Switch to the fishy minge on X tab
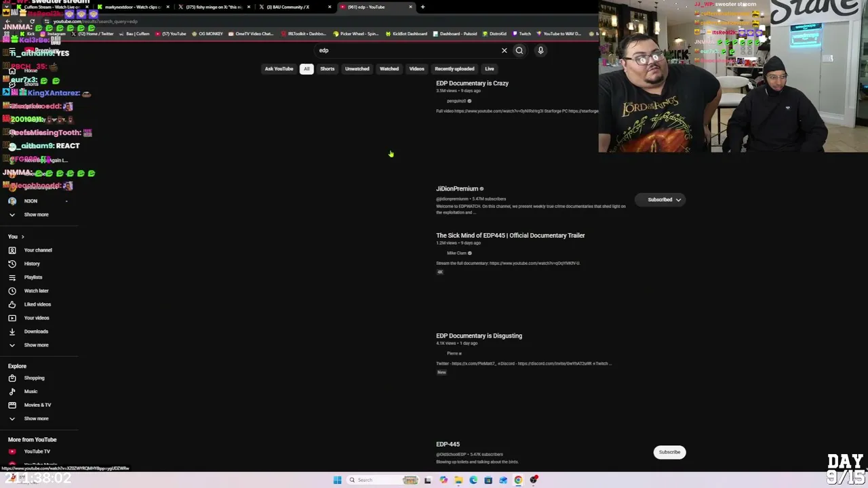The image size is (868, 488). [x=214, y=7]
